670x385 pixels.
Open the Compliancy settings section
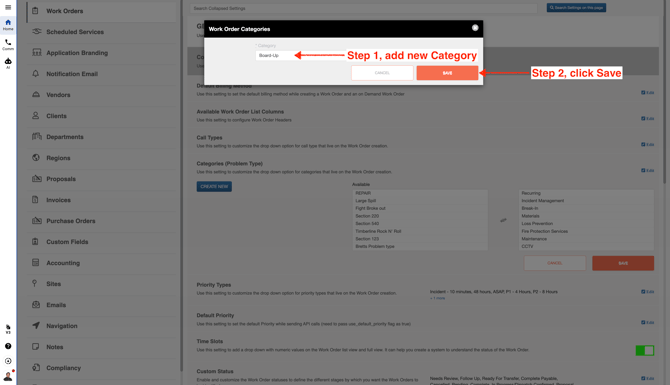click(102, 367)
